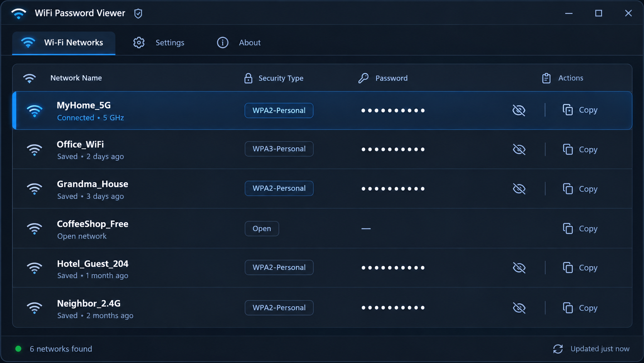Minimize the WiFi Password Viewer window
The height and width of the screenshot is (363, 644).
tap(569, 13)
